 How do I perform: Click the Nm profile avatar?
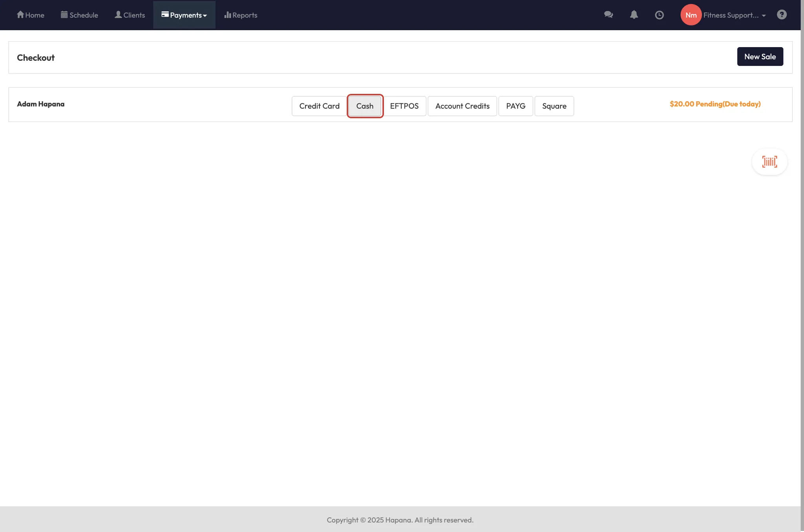pos(691,15)
